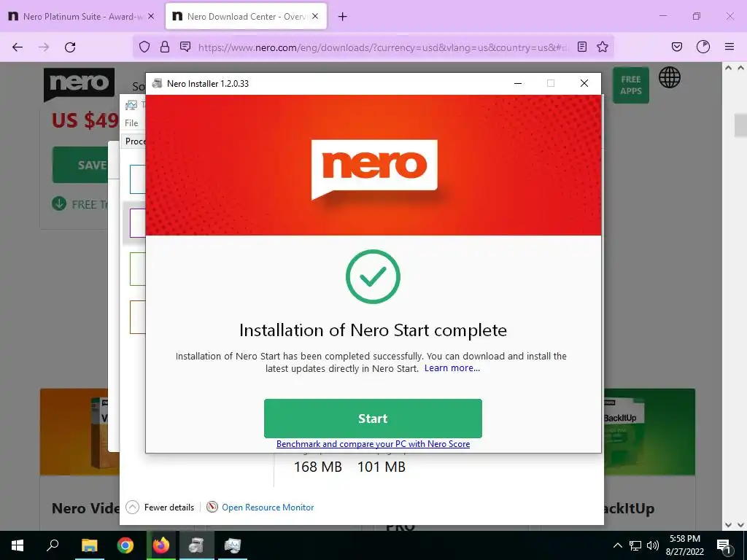Go back in Firefox history
This screenshot has height=560, width=747.
point(18,47)
